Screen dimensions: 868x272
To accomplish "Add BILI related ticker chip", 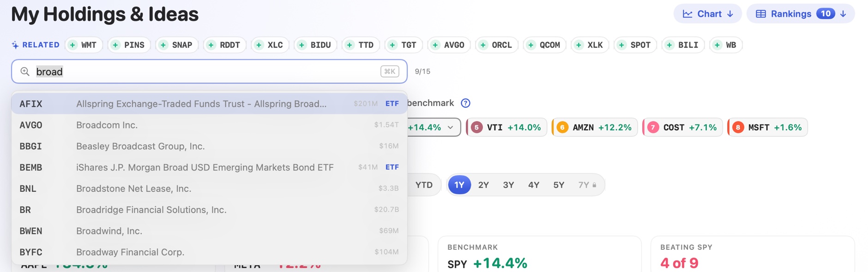I will (683, 45).
